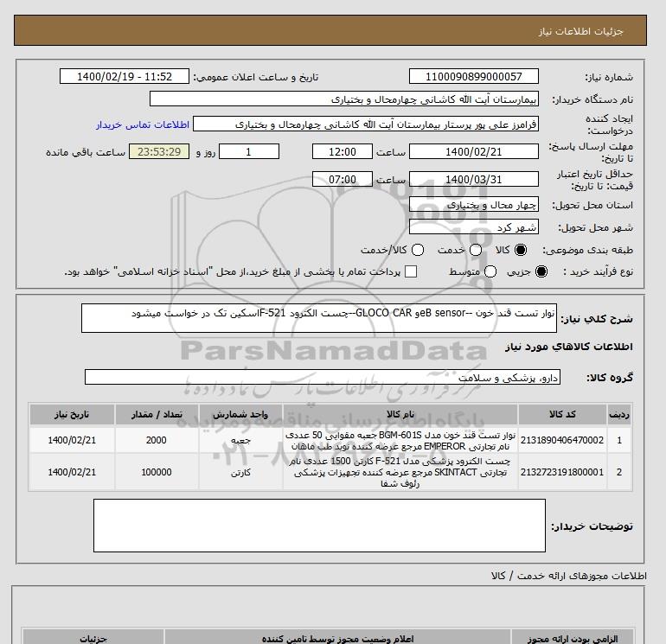Click the remaining days field showing 1
Viewport: 666px width, 644px height.
249,152
